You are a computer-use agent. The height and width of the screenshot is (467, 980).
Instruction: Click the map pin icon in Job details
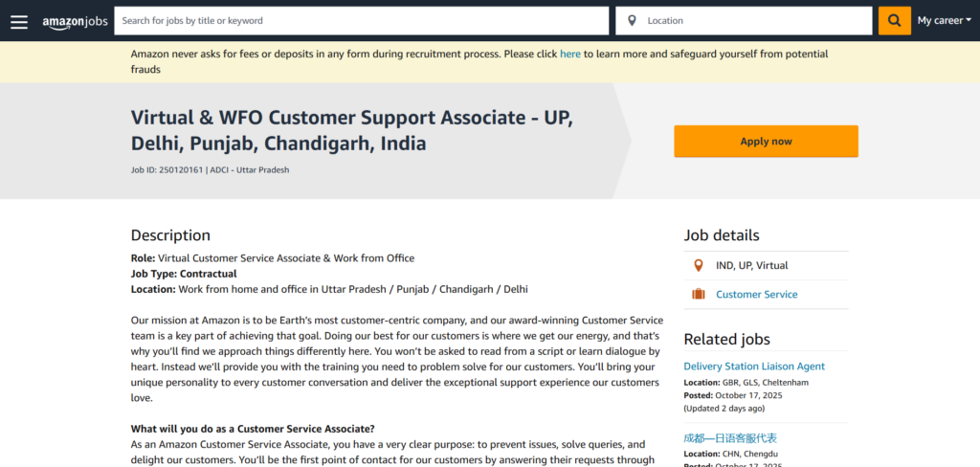click(x=698, y=265)
